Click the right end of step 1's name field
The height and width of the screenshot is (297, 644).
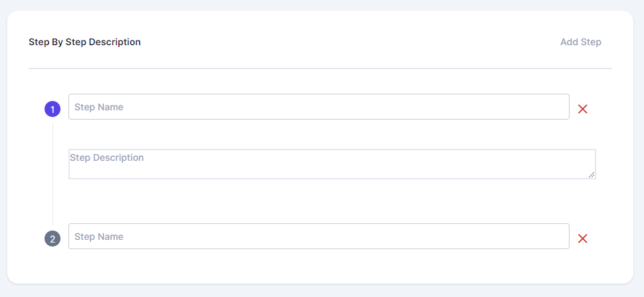[558, 107]
